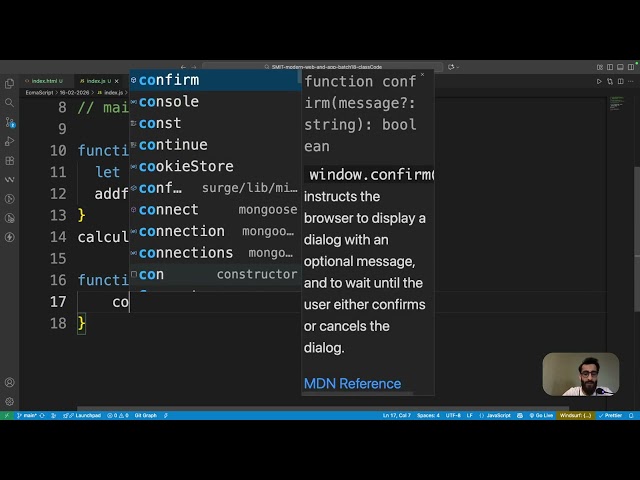Select conf… surge/lib suggestion
This screenshot has height=480, width=640.
tap(215, 188)
